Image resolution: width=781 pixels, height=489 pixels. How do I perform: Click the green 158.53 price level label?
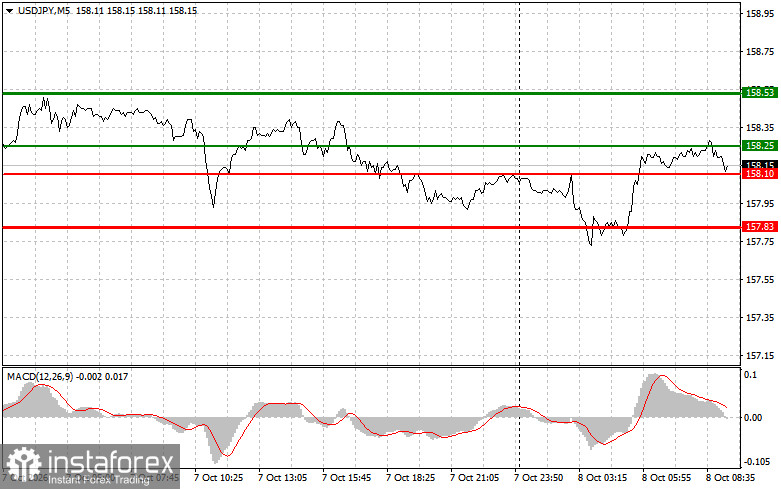tap(760, 93)
